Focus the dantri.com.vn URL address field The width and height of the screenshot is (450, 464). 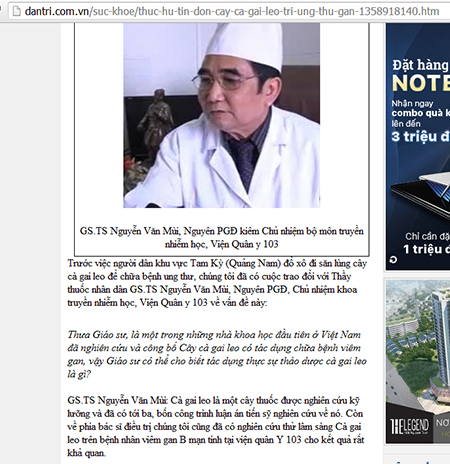tap(230, 11)
